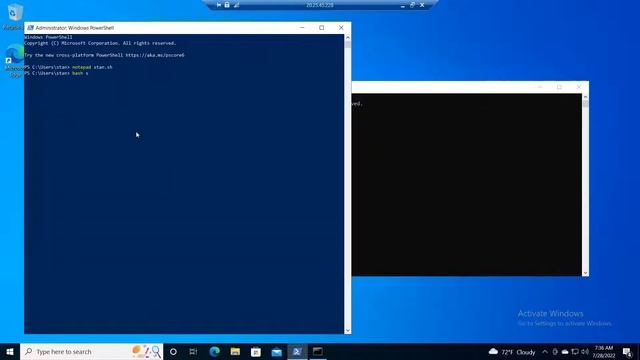Select the Command Prompt taskbar icon

pyautogui.click(x=318, y=351)
